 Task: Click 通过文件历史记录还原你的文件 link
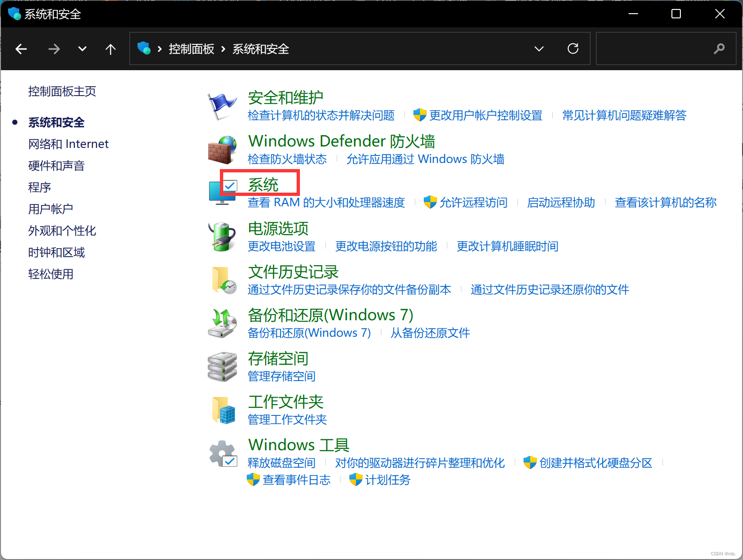point(550,290)
